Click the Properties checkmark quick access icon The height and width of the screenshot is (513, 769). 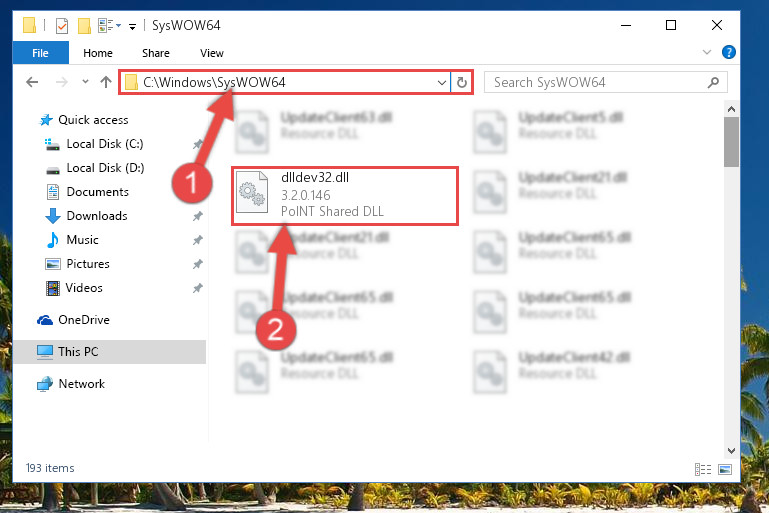click(x=62, y=26)
